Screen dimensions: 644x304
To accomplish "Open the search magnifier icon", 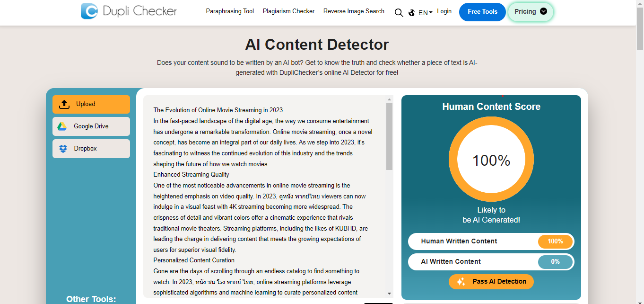I will (x=399, y=13).
